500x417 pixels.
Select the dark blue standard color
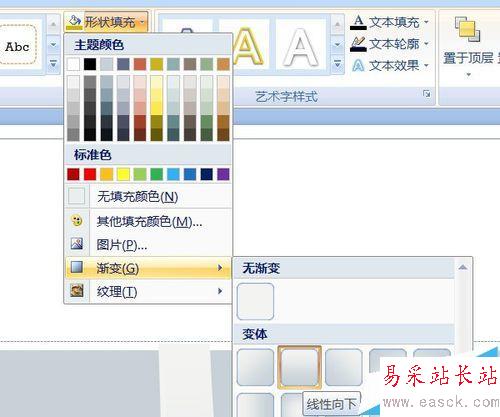tap(207, 174)
